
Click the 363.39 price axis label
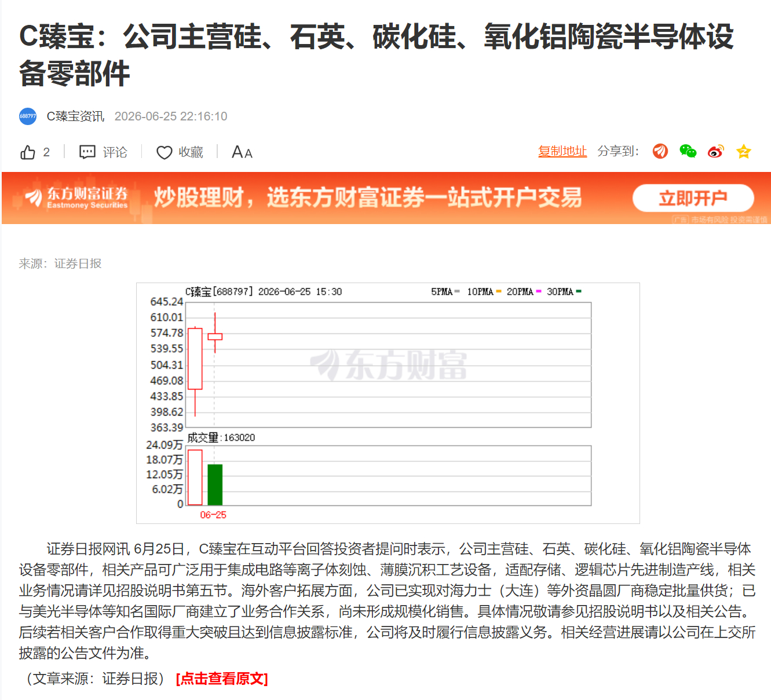pos(167,427)
